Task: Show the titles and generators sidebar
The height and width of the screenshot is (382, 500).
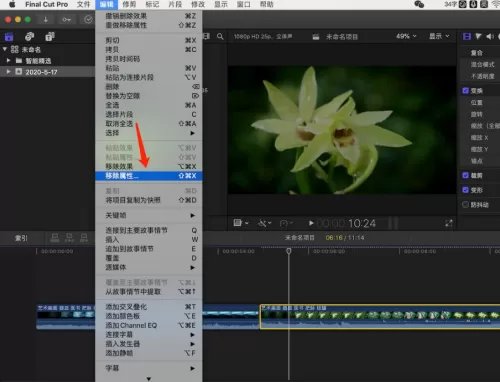Action: click(50, 36)
